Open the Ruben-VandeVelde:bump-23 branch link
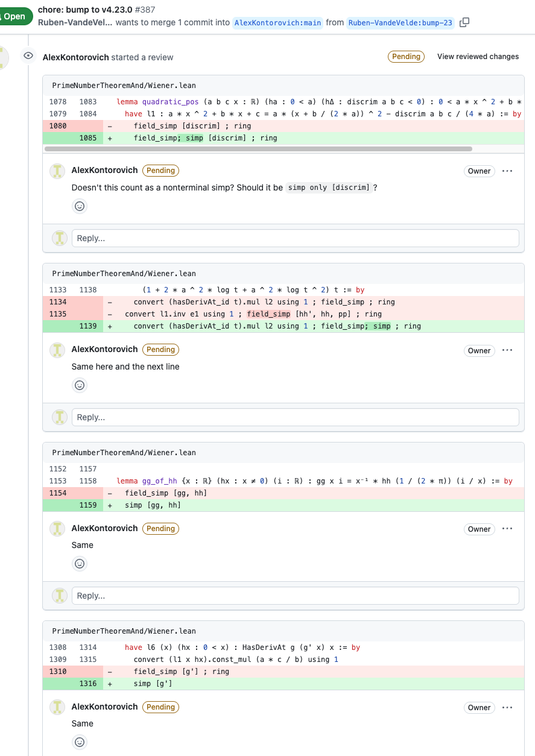The width and height of the screenshot is (535, 756). (x=401, y=23)
